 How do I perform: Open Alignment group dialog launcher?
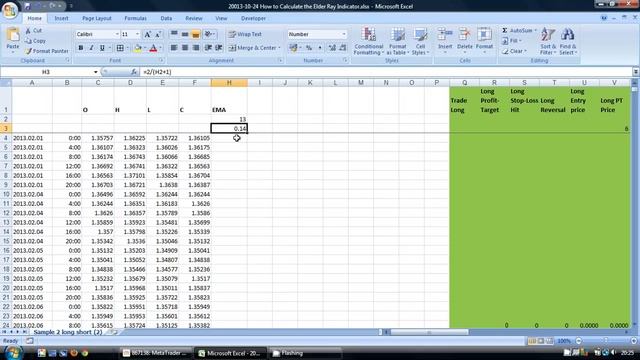[280, 60]
